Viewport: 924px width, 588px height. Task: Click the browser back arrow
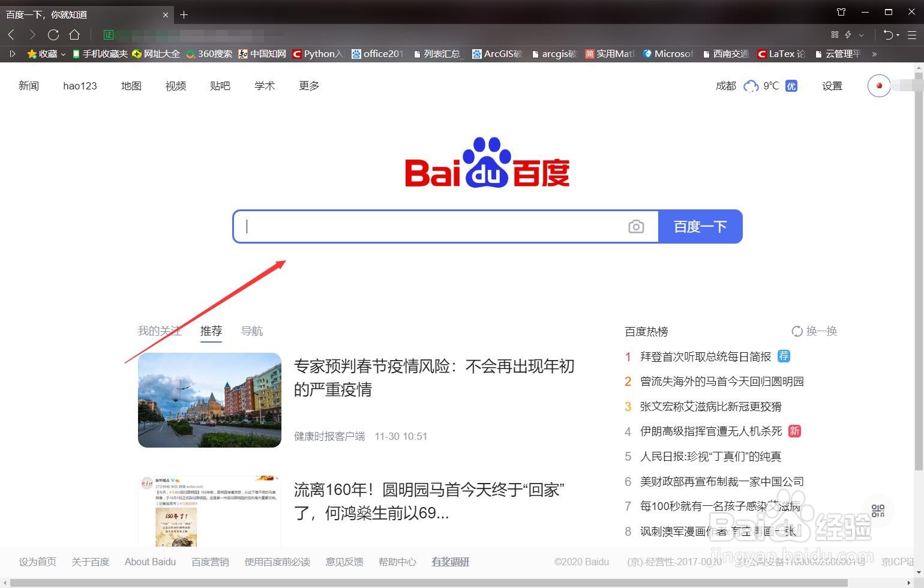coord(11,35)
